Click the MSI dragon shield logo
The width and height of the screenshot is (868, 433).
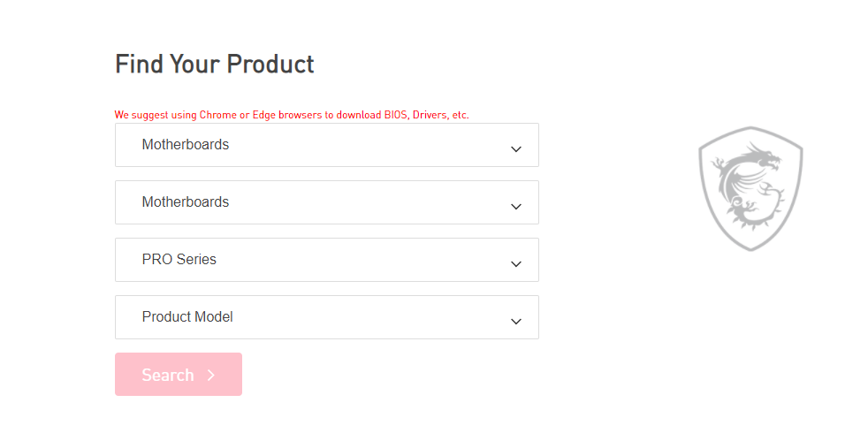pos(750,188)
